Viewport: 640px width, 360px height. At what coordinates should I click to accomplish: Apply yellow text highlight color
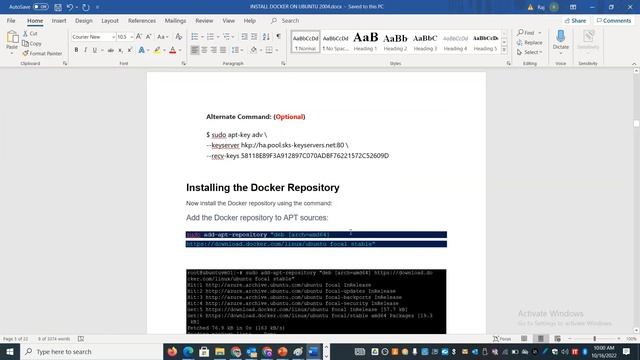pyautogui.click(x=157, y=50)
